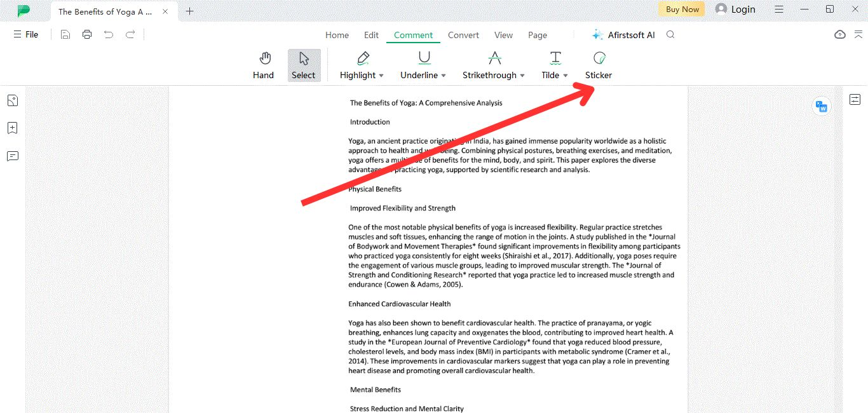Click the floating translate-to-Word icon
The width and height of the screenshot is (868, 413).
point(822,107)
